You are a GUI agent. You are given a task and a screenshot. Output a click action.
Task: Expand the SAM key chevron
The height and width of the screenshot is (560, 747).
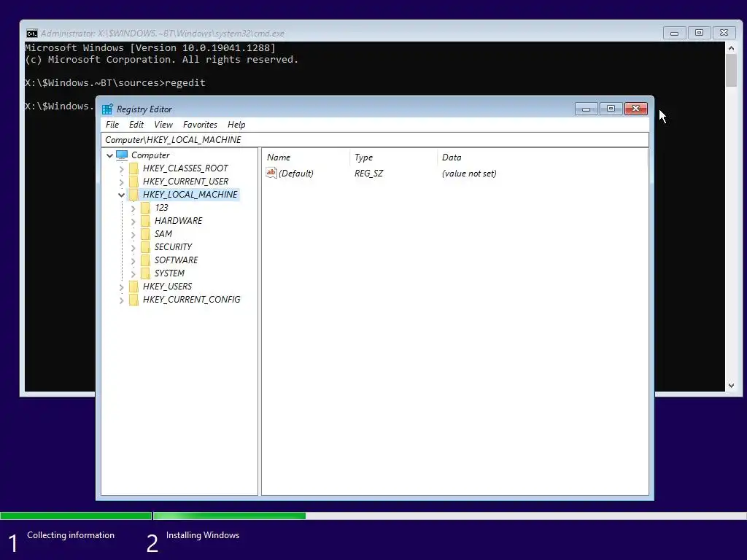[x=133, y=234]
